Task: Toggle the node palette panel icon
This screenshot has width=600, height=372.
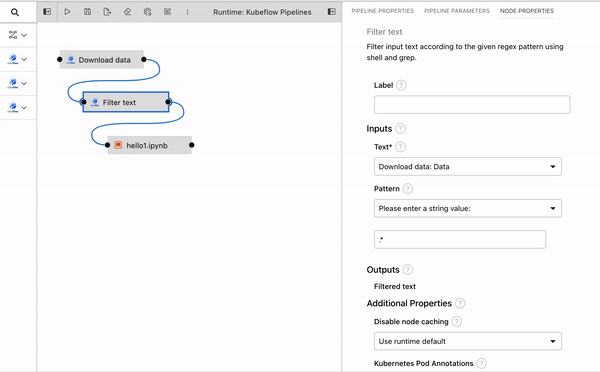Action: pos(47,12)
